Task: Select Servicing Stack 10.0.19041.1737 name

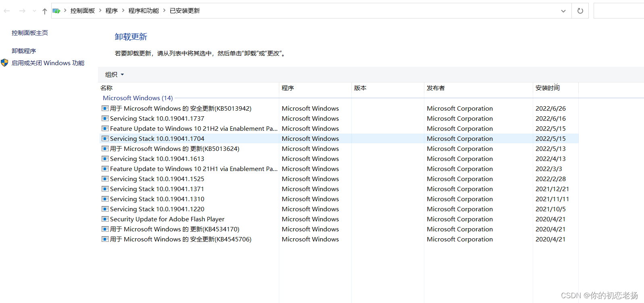Action: click(157, 119)
